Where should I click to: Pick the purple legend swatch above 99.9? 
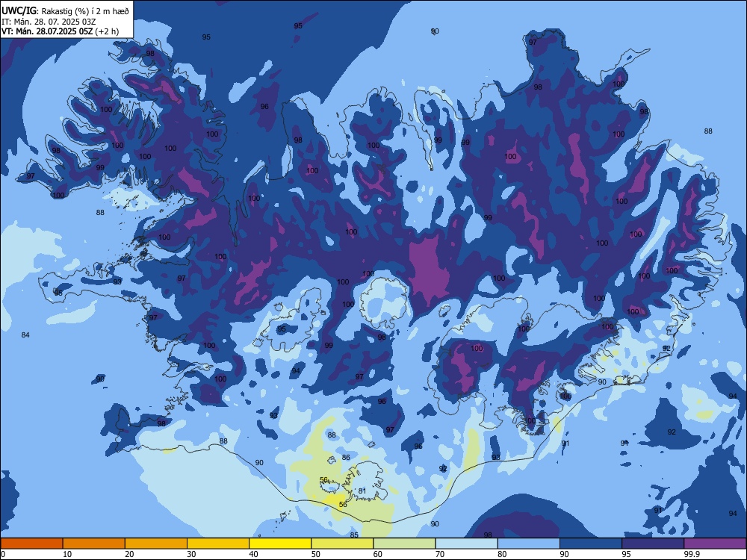715,544
